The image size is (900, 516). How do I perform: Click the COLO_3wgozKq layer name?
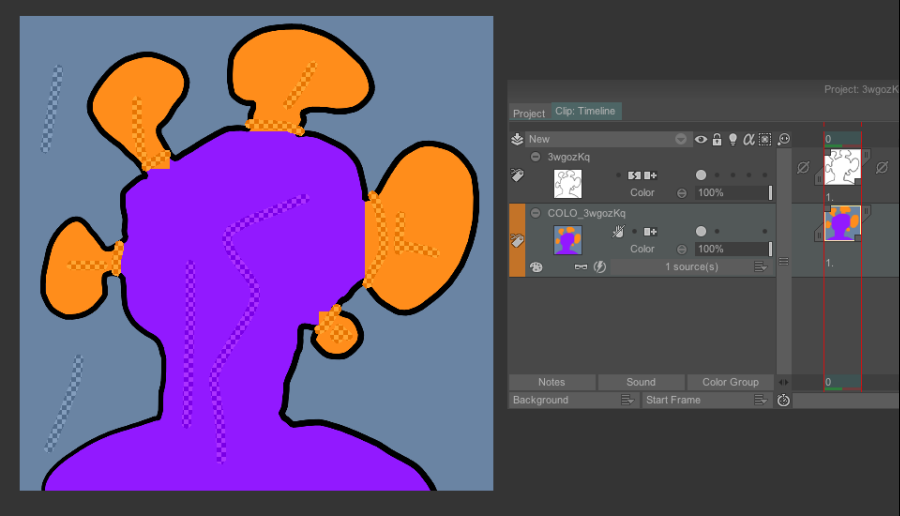click(x=586, y=213)
